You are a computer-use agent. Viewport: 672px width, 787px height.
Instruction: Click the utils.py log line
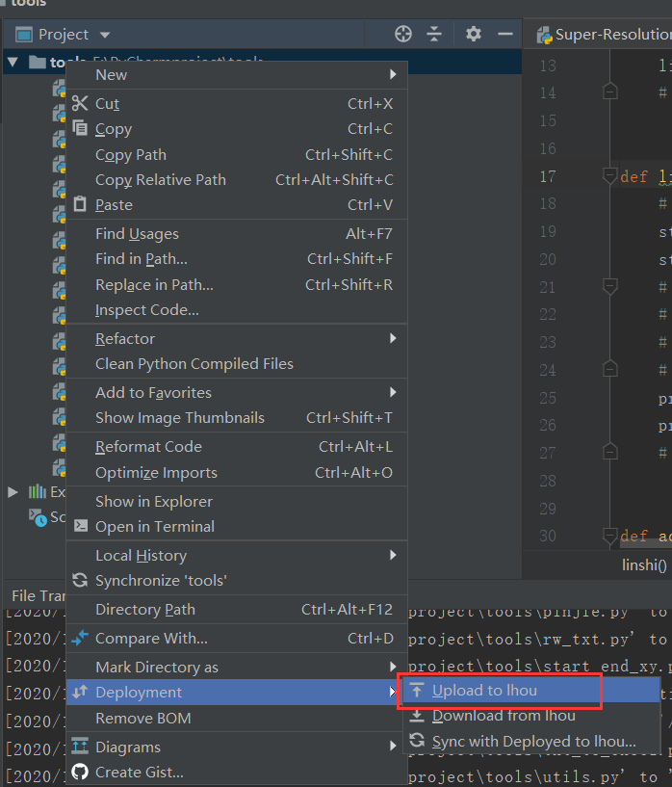(x=537, y=777)
